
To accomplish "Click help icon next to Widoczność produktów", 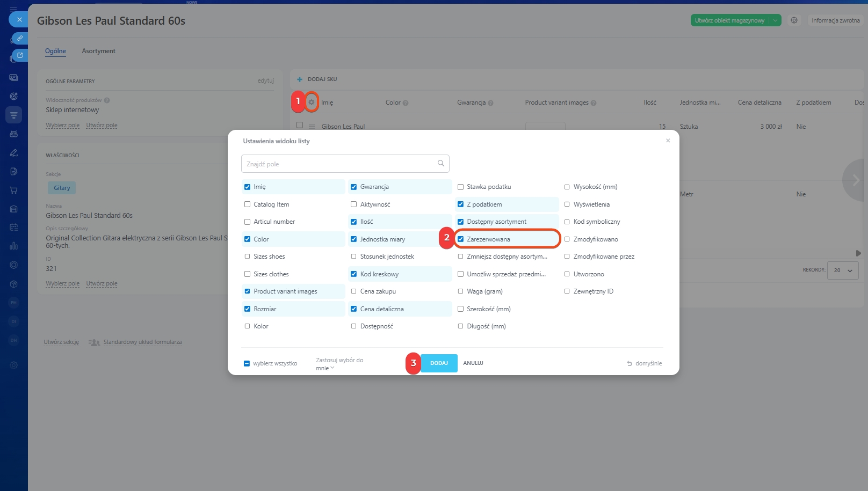I will [x=107, y=100].
